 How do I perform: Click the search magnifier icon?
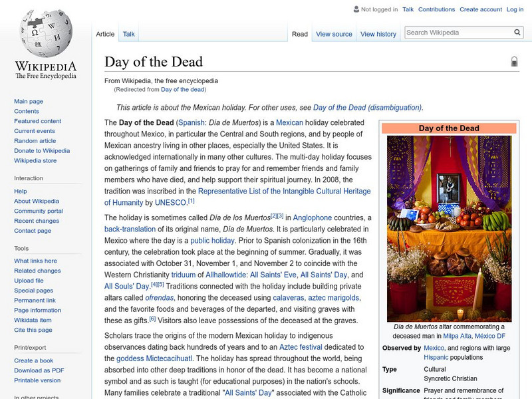pyautogui.click(x=517, y=32)
